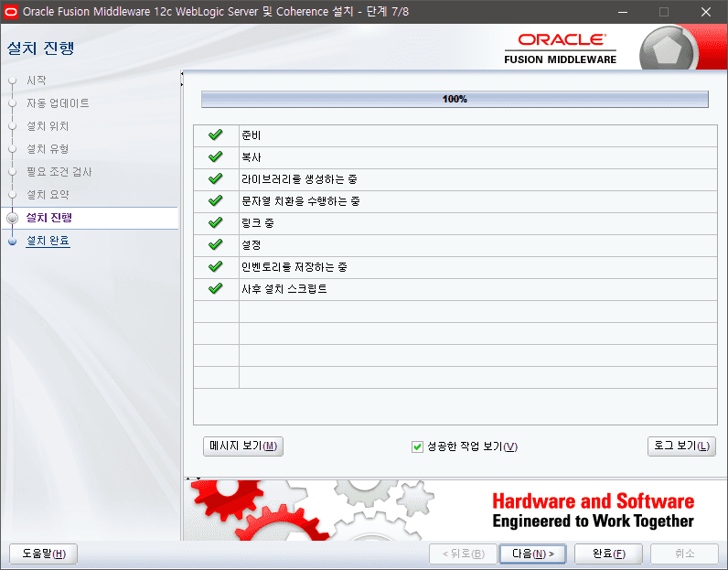
Task: Click the banner pane splitter arrows
Action: pos(193,478)
